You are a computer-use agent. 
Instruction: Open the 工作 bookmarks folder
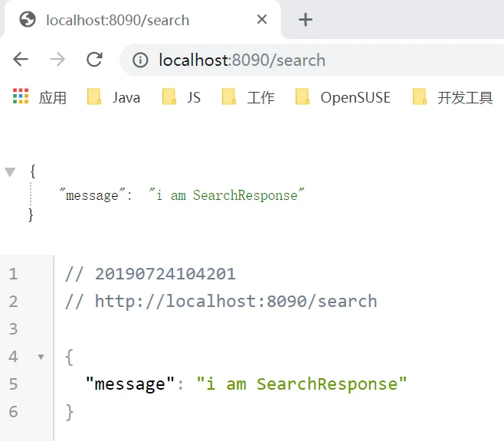[249, 97]
